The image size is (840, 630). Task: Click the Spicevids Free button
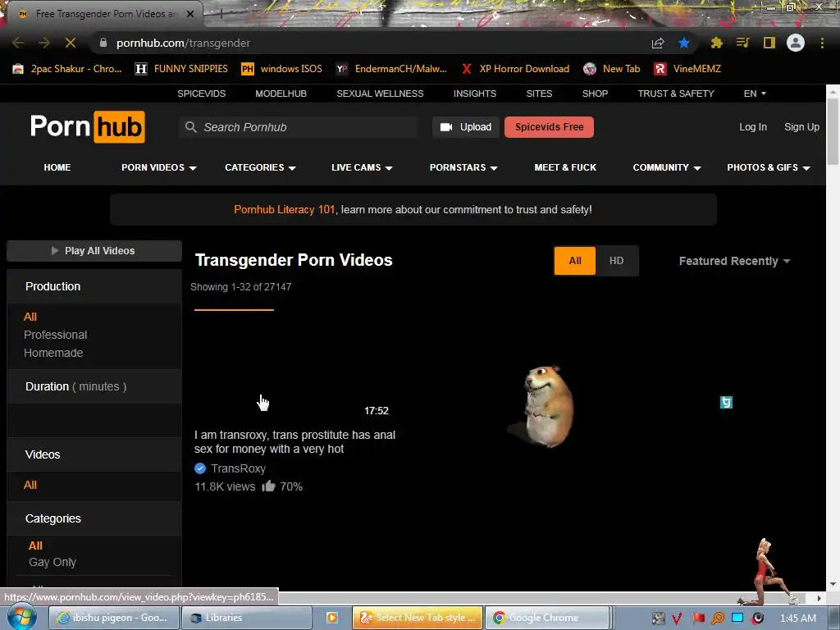tap(549, 127)
